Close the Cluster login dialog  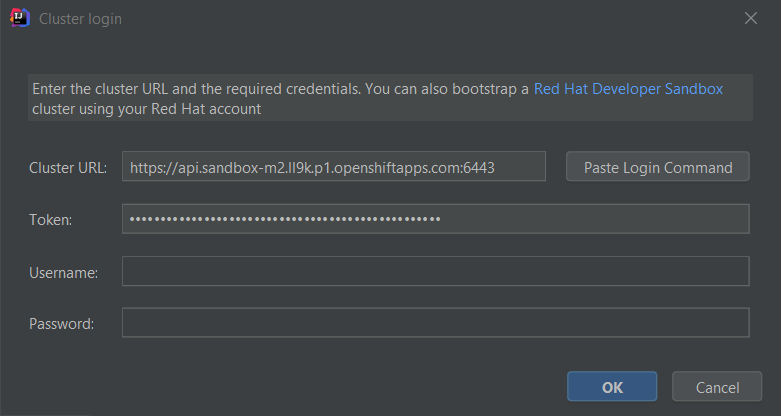pyautogui.click(x=751, y=18)
